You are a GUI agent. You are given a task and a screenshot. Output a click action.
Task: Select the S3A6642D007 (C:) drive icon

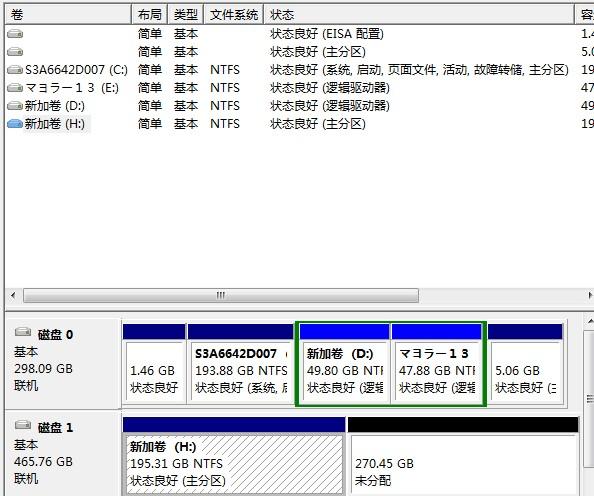click(15, 70)
